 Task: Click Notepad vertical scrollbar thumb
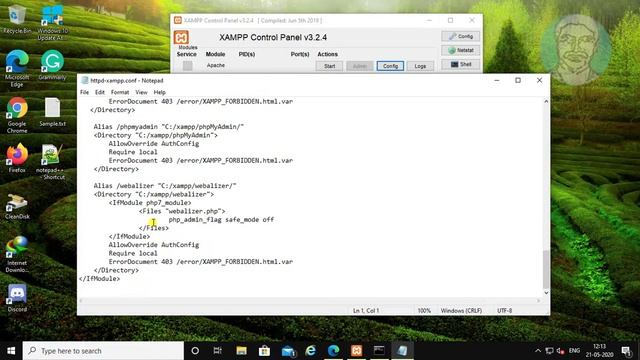546,269
